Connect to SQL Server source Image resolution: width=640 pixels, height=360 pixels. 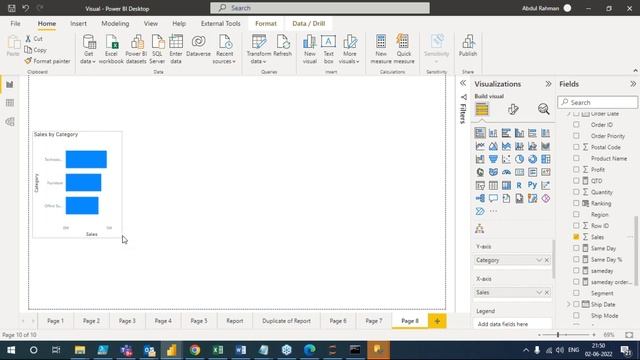[x=157, y=49]
